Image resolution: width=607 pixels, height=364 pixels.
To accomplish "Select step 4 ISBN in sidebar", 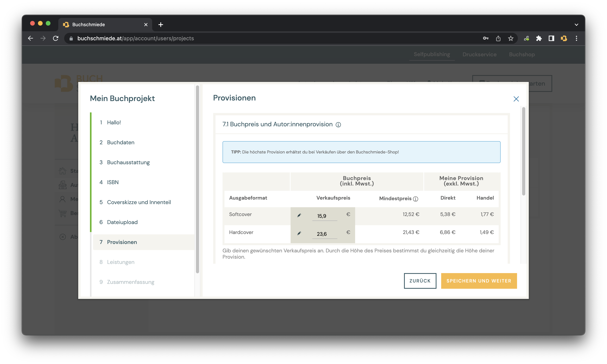I will tap(113, 182).
